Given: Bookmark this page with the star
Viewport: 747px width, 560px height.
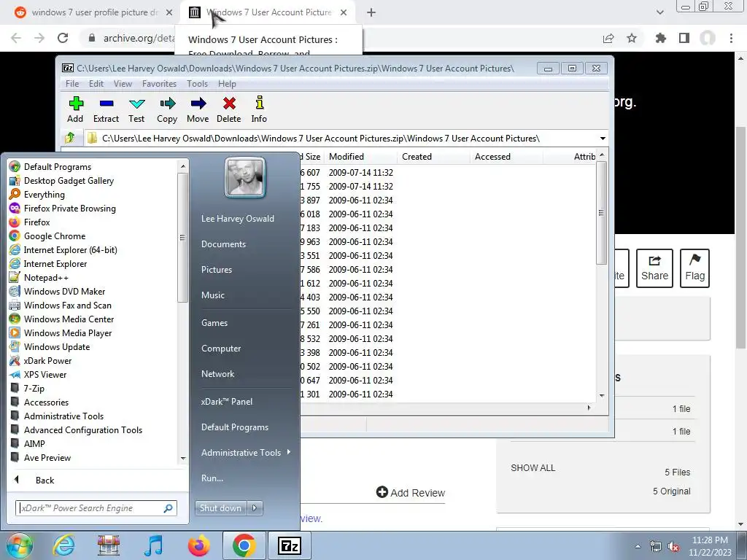Looking at the screenshot, I should pyautogui.click(x=632, y=38).
